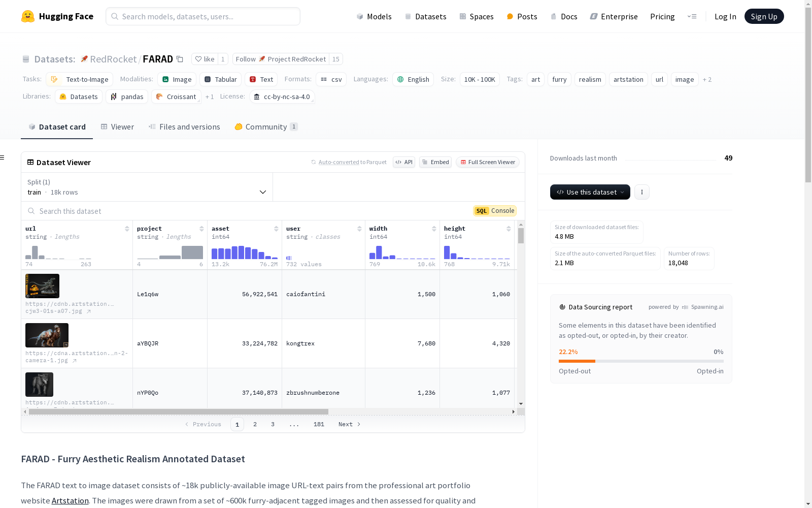Open Datasets in the top navigation
The width and height of the screenshot is (812, 508).
(x=425, y=16)
